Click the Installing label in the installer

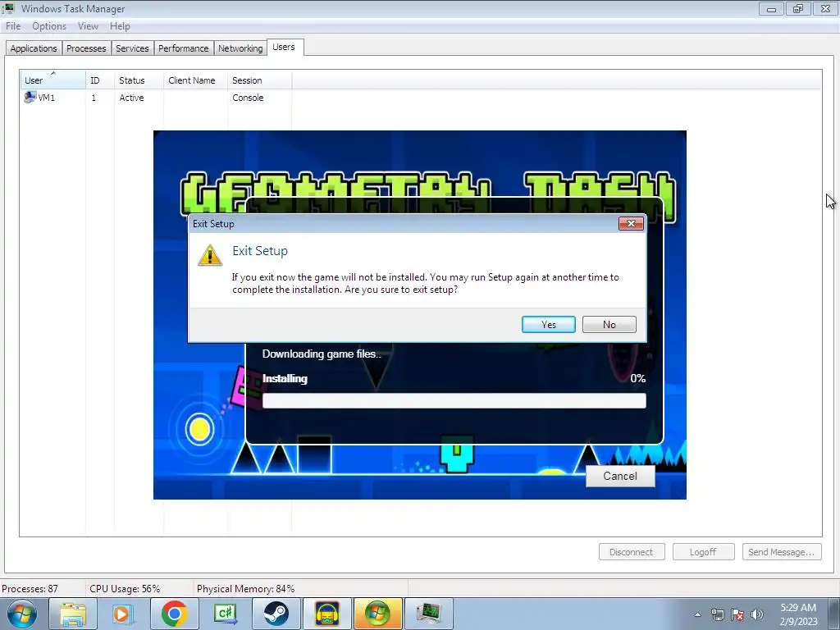click(285, 378)
